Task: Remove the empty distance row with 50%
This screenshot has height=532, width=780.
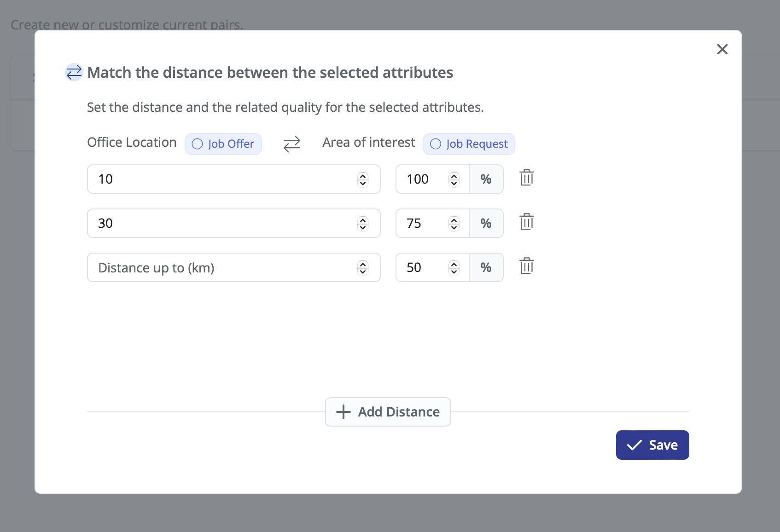Action: coord(526,266)
